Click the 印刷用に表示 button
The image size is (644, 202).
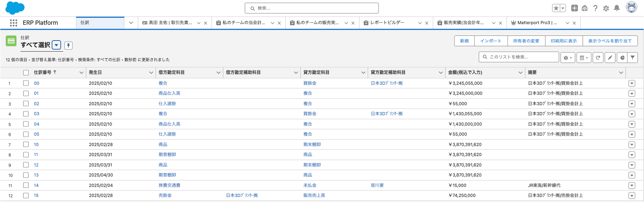point(564,41)
